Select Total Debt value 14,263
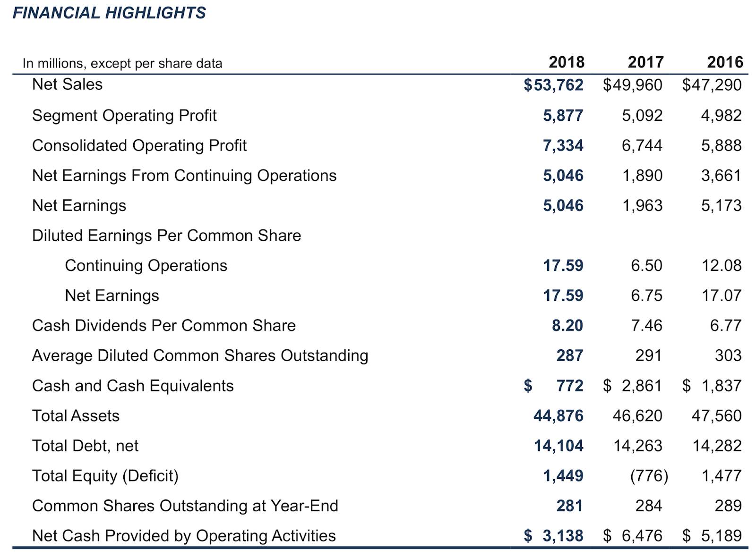The image size is (756, 558). coord(638,446)
